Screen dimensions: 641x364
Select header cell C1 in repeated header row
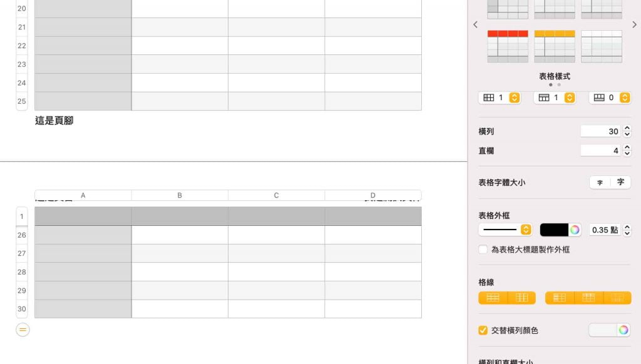click(276, 216)
